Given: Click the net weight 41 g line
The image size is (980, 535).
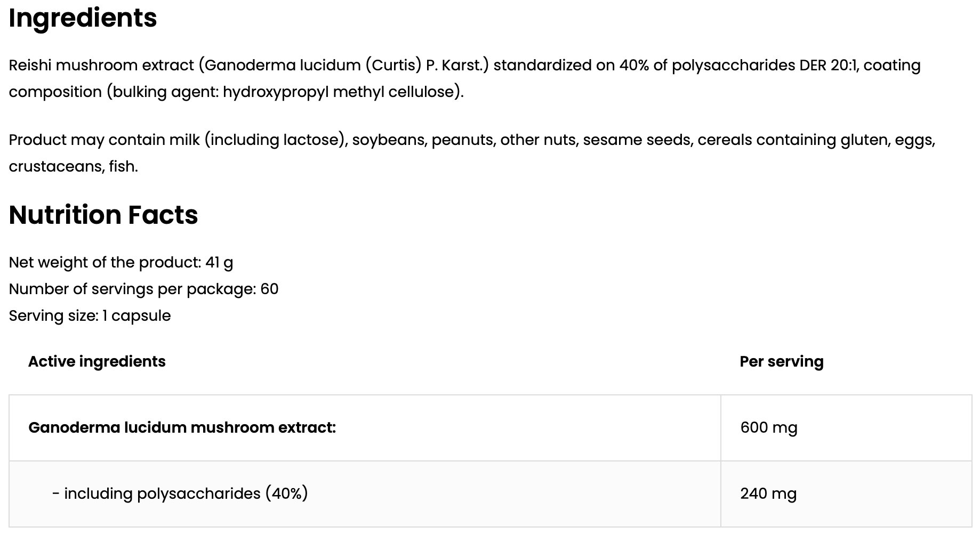Looking at the screenshot, I should point(121,263).
